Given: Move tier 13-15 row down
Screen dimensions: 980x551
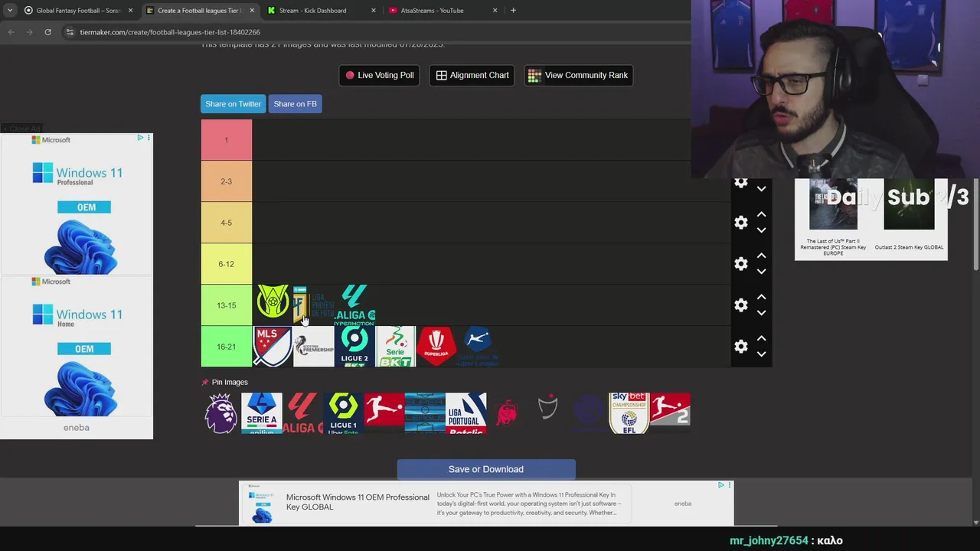Looking at the screenshot, I should coord(761,313).
